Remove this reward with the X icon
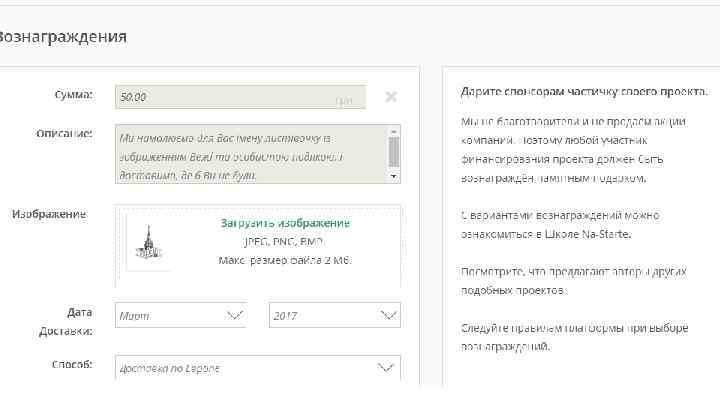The image size is (720, 405). (391, 97)
